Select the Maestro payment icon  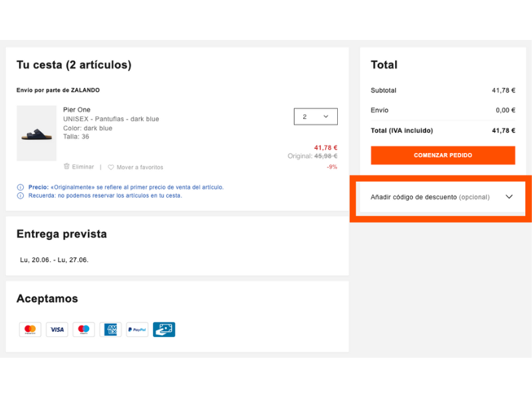tap(83, 329)
